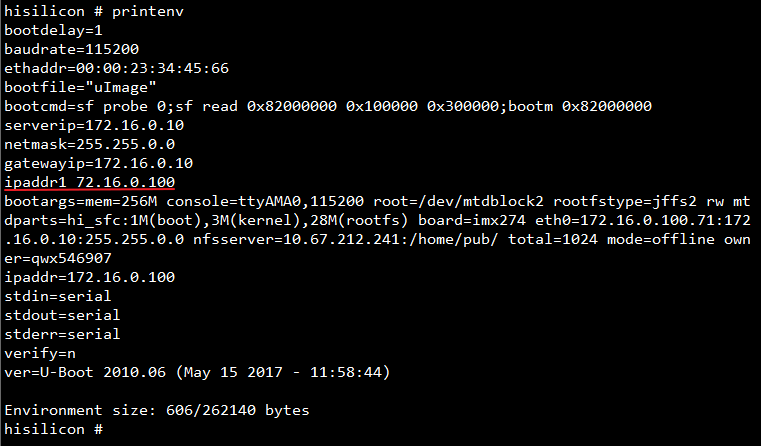Click the U-Boot 2010.06 version line
Viewport: 761px width, 446px height.
[197, 372]
